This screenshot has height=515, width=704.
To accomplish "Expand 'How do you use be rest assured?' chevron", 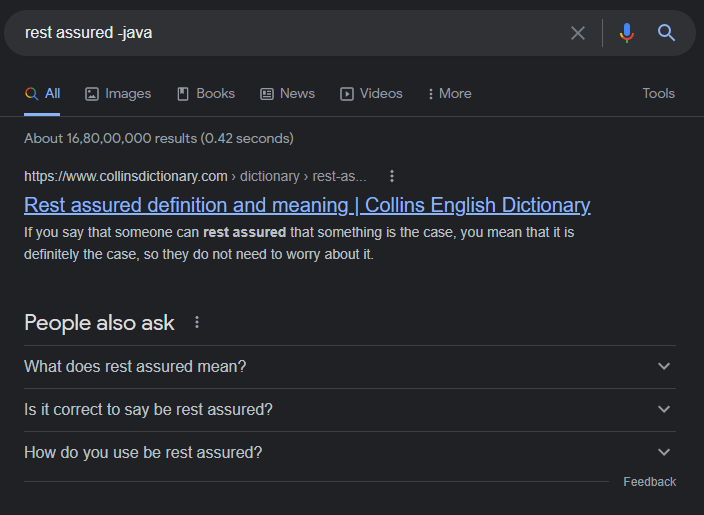I will (664, 452).
